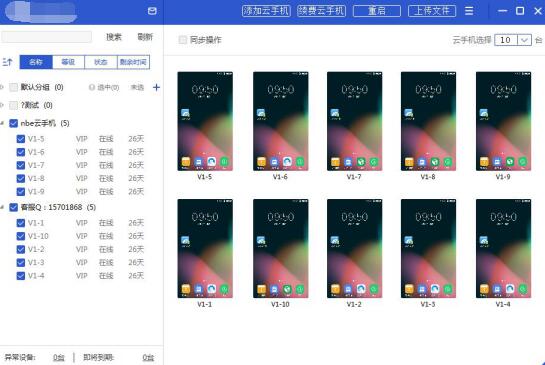Viewport: 545px width, 365px height.
Task: Click the 重启 restart button
Action: coord(377,11)
